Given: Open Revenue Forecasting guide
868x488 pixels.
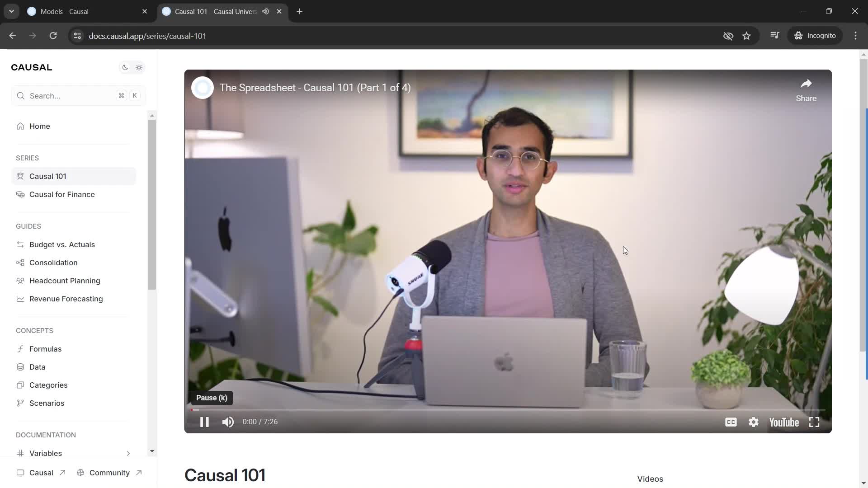Looking at the screenshot, I should click(66, 299).
